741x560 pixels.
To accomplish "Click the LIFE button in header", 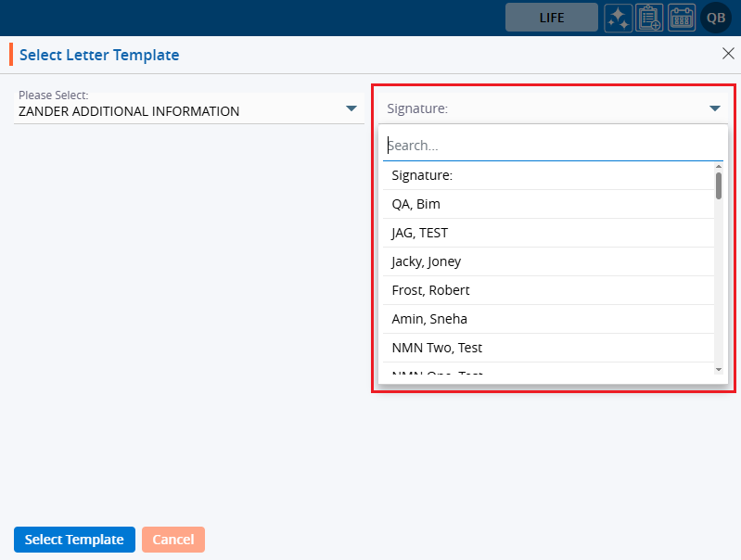I will click(551, 18).
